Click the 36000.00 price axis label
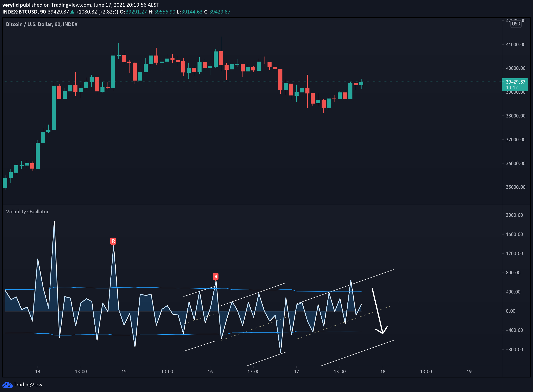The image size is (533, 392). tap(516, 164)
